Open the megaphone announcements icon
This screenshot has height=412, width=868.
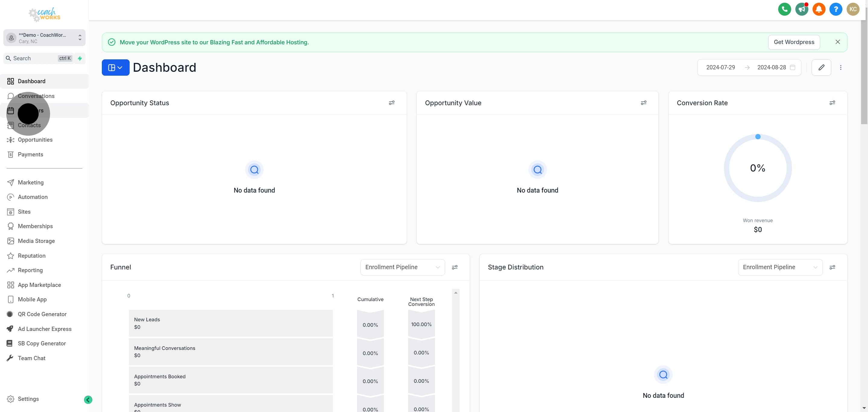(x=802, y=9)
